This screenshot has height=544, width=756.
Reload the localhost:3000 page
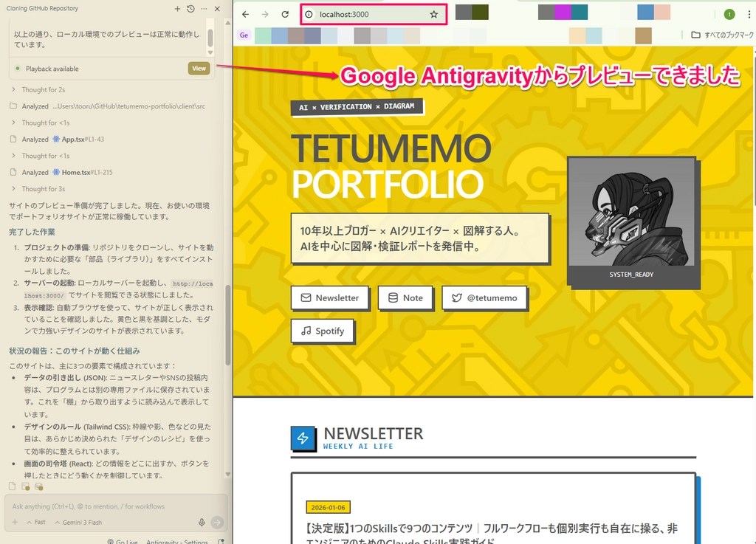coord(285,15)
